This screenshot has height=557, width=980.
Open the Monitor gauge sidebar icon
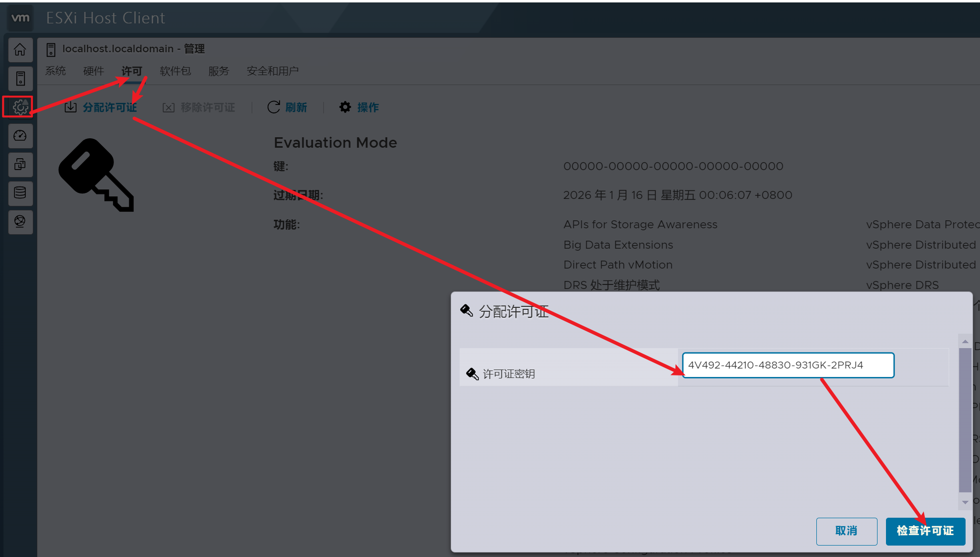click(20, 136)
